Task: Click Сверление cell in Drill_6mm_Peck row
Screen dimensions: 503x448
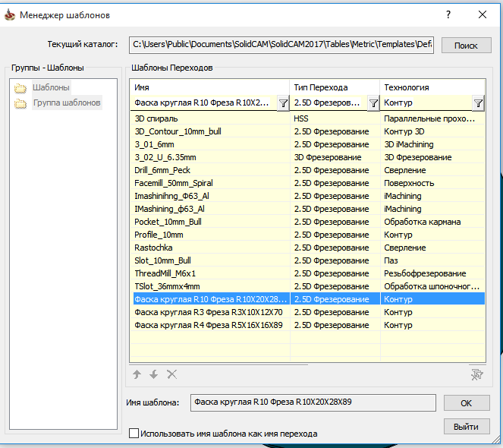Action: [x=432, y=170]
